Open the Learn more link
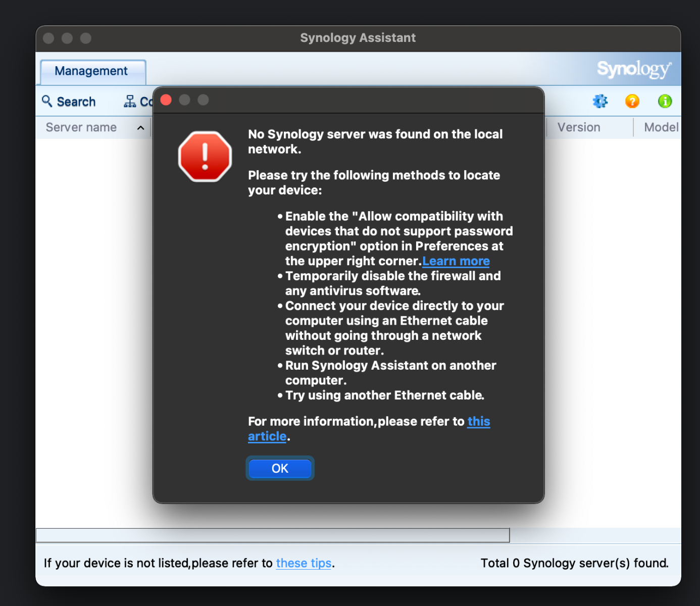Viewport: 700px width, 606px height. click(x=456, y=261)
